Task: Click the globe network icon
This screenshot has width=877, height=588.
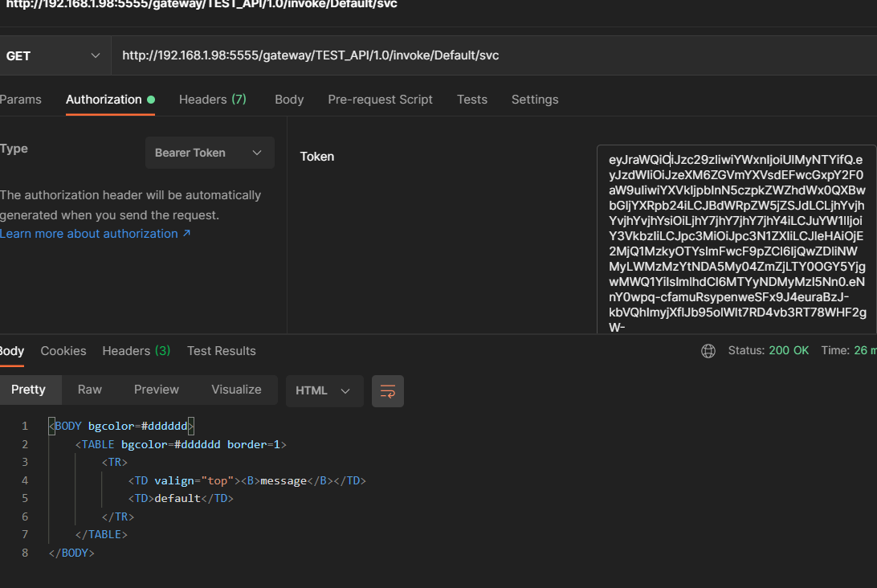Action: point(708,351)
